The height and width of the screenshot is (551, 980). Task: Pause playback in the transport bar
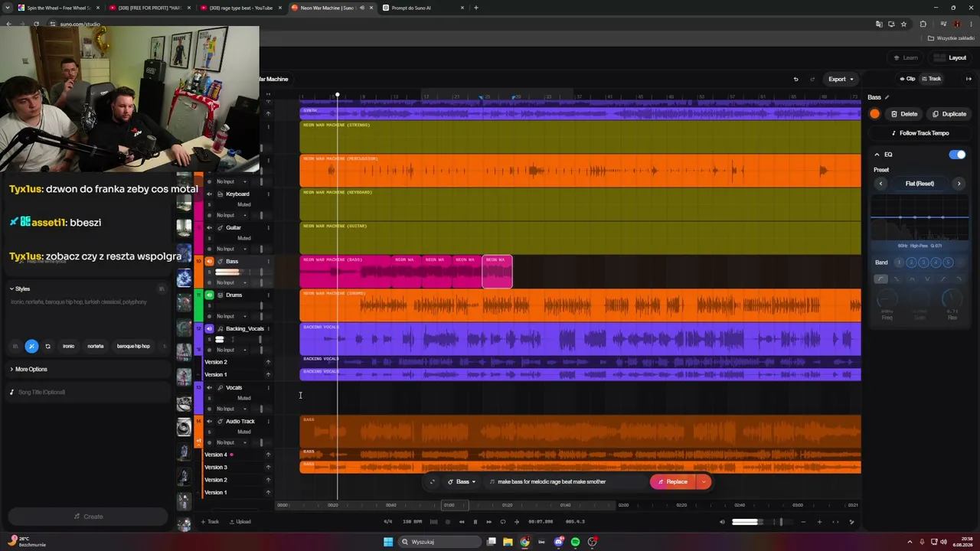tap(475, 522)
